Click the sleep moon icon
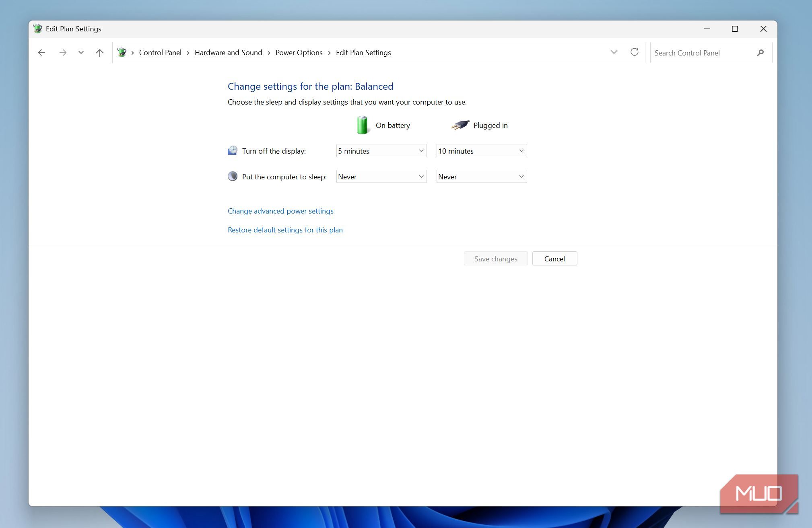The height and width of the screenshot is (528, 812). tap(233, 176)
